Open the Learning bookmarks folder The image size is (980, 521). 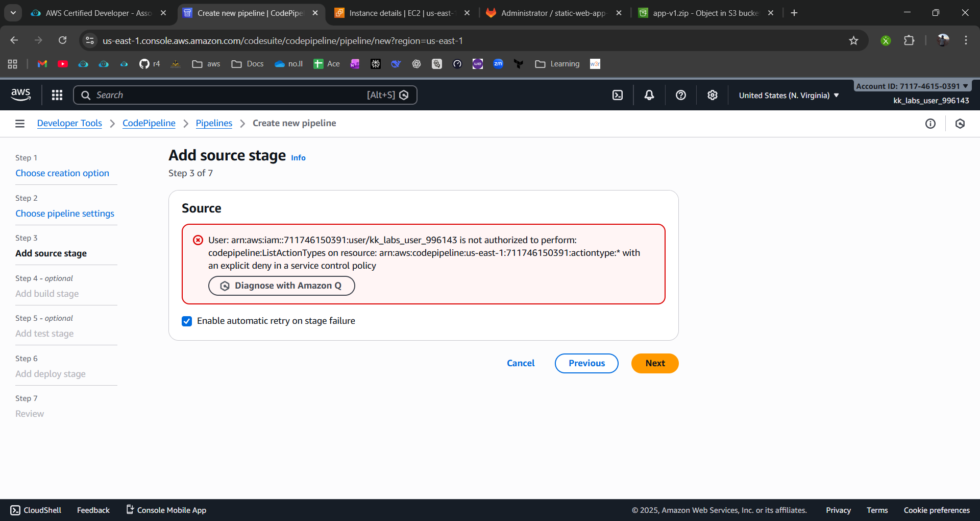click(x=557, y=64)
